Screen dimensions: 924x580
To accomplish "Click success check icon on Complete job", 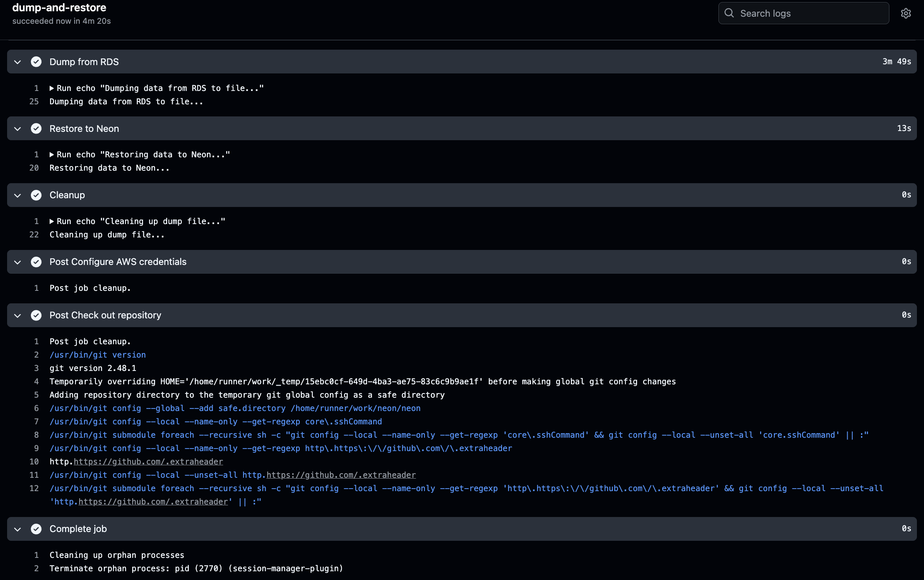I will pyautogui.click(x=36, y=529).
